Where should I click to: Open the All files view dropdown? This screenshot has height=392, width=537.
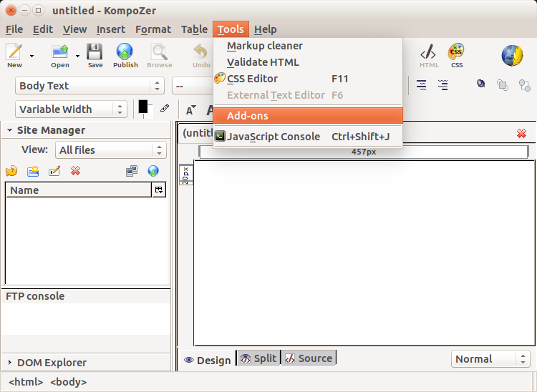[111, 150]
